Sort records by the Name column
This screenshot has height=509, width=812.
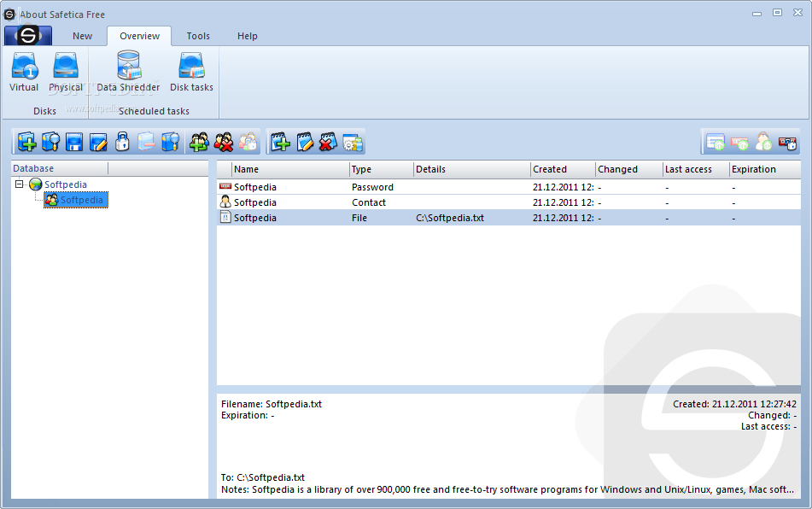pyautogui.click(x=290, y=169)
